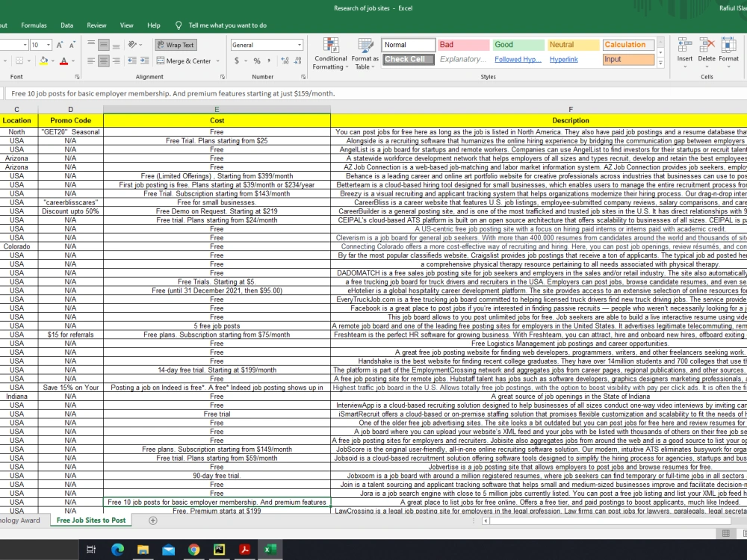Expand the cell styles gallery
The height and width of the screenshot is (560, 747).
pos(660,63)
